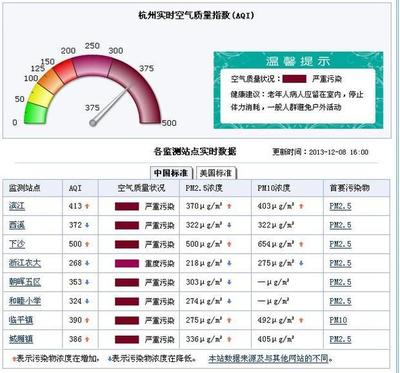The image size is (400, 373).
Task: Click the red up arrow in the legend
Action: coord(14,359)
